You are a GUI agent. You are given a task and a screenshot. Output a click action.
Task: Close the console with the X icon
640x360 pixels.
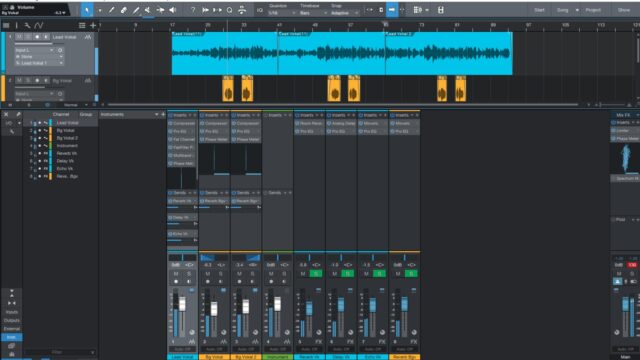[x=6, y=114]
